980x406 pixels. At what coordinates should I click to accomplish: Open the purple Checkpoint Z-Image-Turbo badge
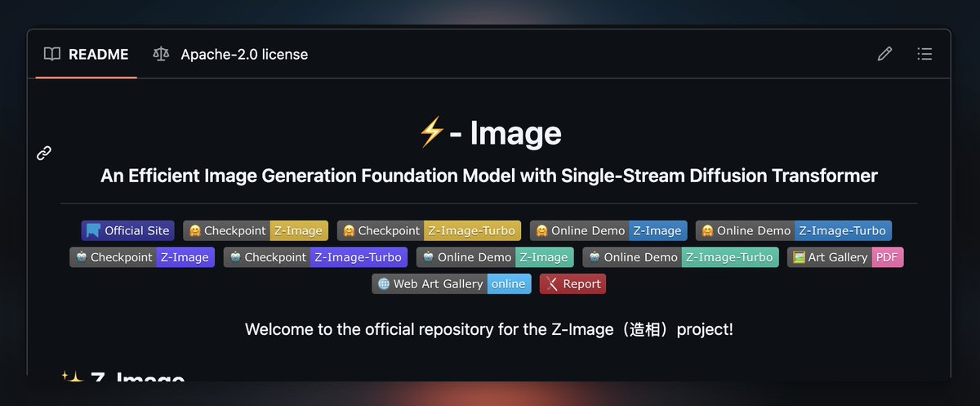point(315,257)
